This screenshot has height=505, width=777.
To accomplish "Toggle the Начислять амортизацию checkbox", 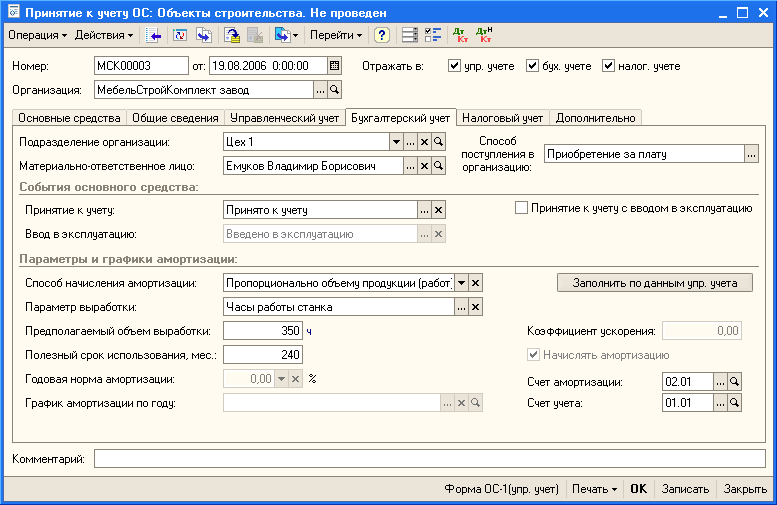I will (533, 355).
